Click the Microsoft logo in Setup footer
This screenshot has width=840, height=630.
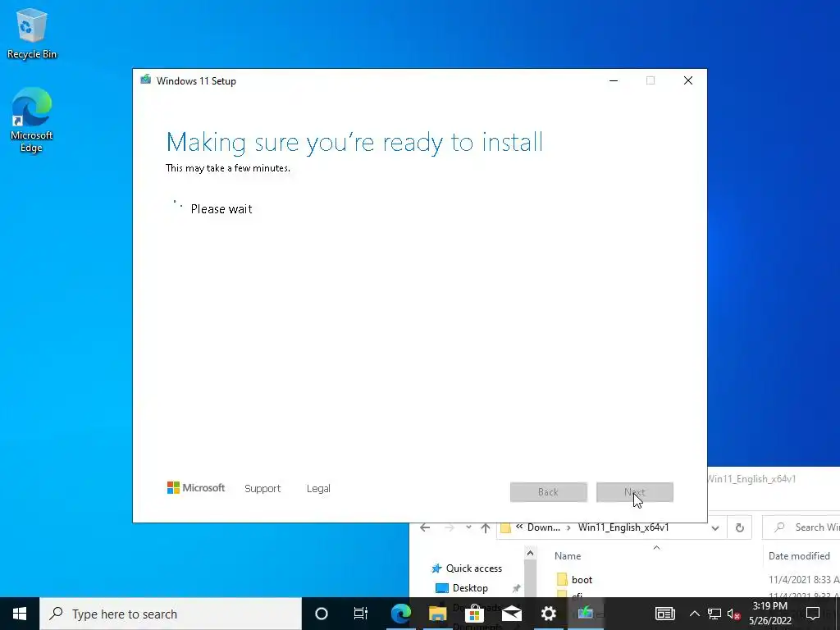point(195,487)
